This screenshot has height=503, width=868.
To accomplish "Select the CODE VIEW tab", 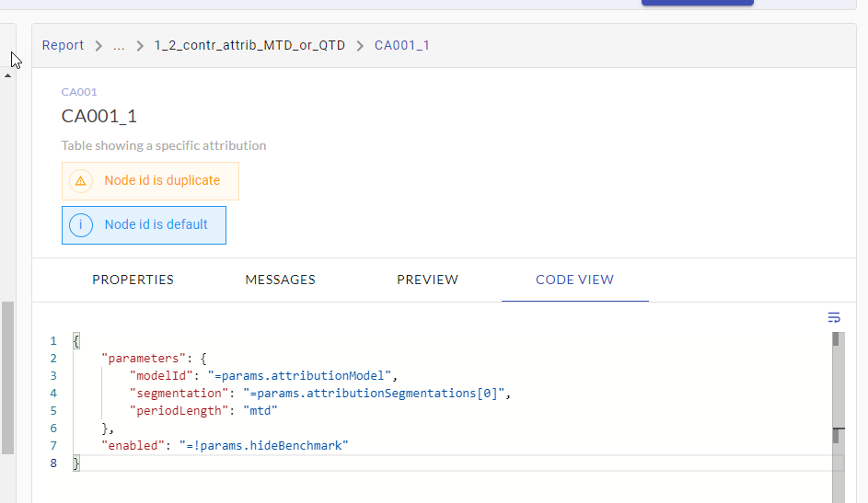I will point(574,280).
